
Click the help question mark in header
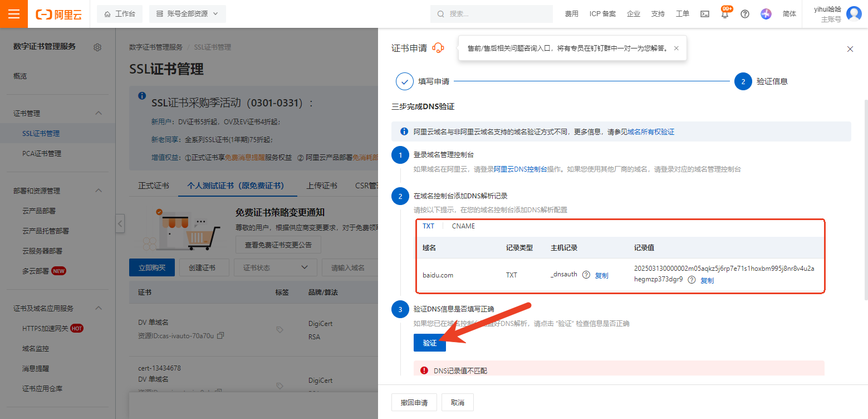coord(745,14)
